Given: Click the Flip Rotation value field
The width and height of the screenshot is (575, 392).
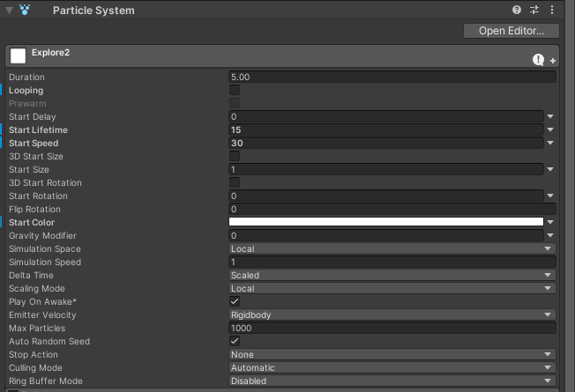Looking at the screenshot, I should (392, 209).
